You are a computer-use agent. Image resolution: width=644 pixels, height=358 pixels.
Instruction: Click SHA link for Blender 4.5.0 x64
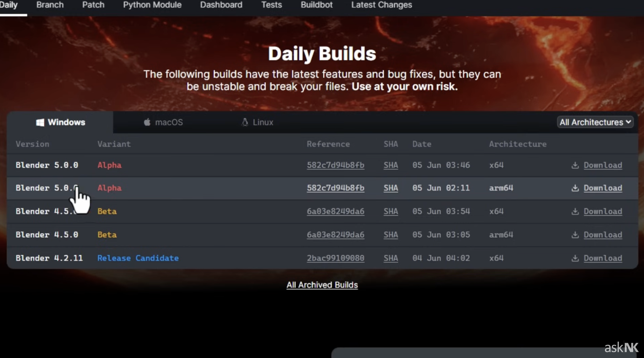tap(390, 212)
